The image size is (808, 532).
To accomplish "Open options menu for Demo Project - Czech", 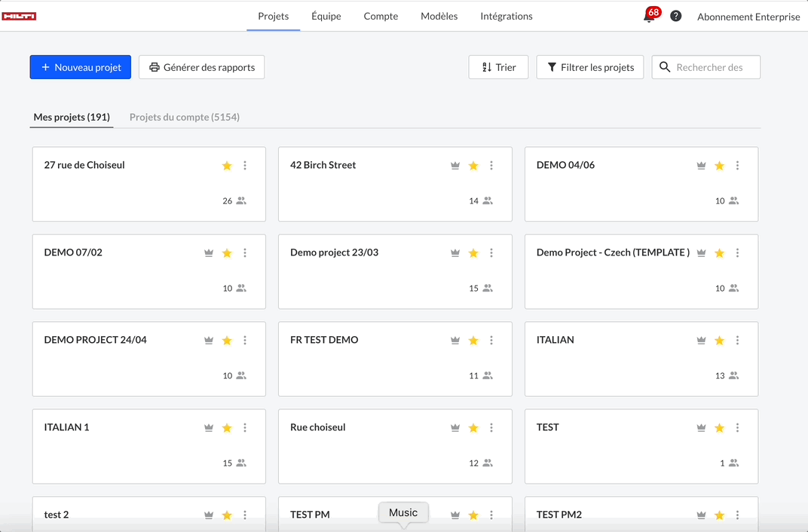I will (x=737, y=253).
